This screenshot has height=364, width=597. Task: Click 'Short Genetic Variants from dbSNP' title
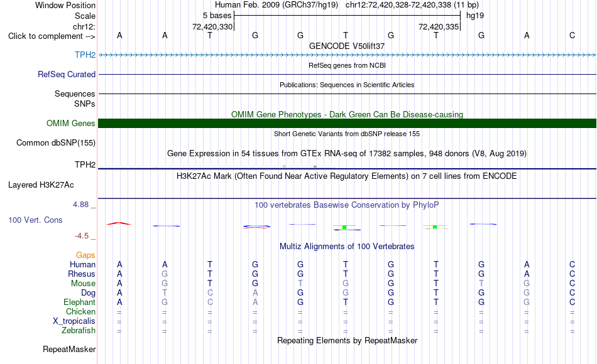point(347,134)
